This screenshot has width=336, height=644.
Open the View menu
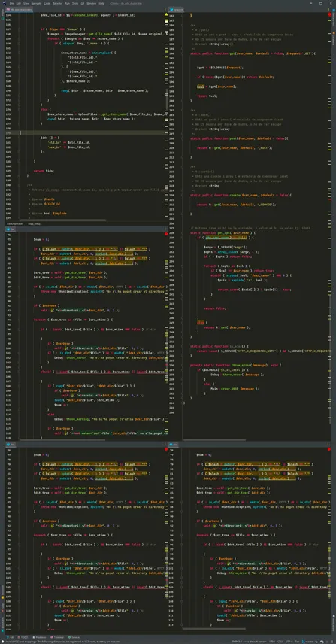(26, 3)
